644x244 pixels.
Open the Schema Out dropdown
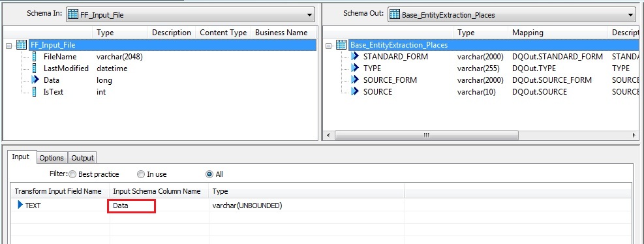(x=512, y=15)
